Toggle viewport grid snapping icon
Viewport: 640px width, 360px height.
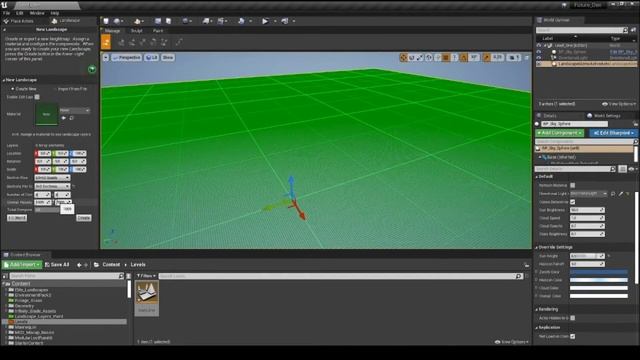point(446,58)
